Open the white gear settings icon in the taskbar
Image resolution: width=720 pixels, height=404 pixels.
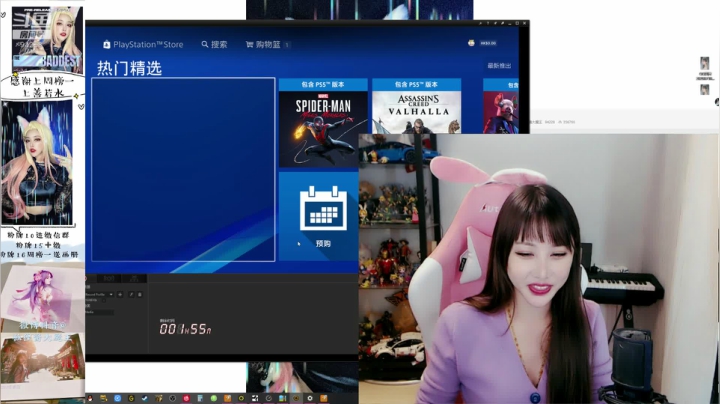(310, 398)
